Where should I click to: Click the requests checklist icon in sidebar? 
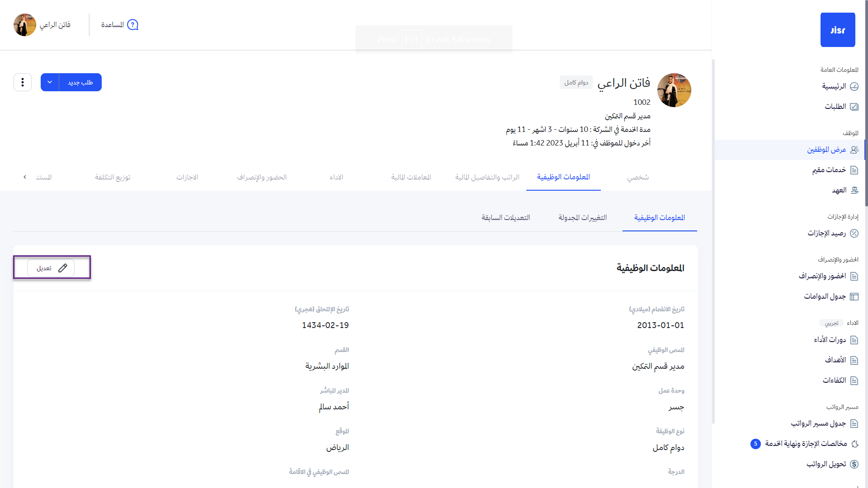click(x=854, y=107)
